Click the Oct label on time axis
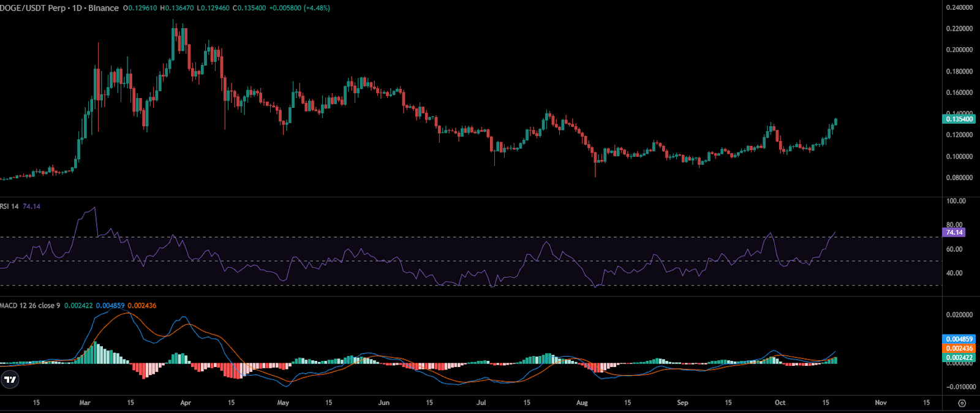980x413 pixels. click(x=780, y=403)
